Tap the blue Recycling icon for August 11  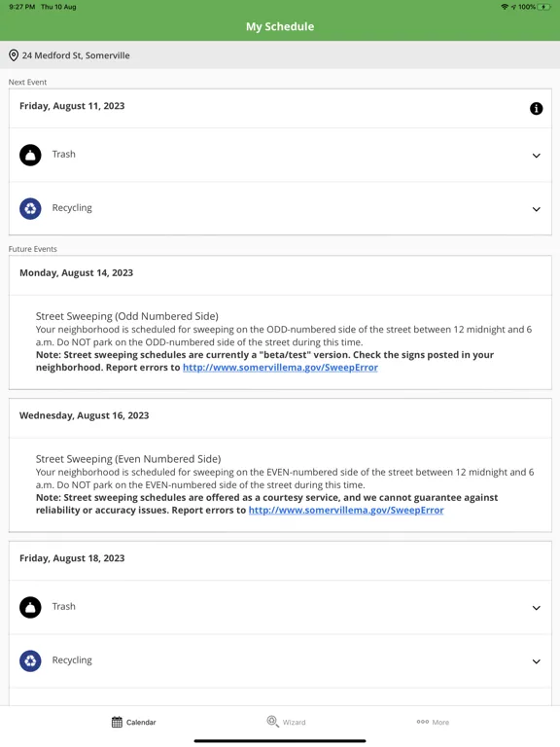tap(30, 209)
